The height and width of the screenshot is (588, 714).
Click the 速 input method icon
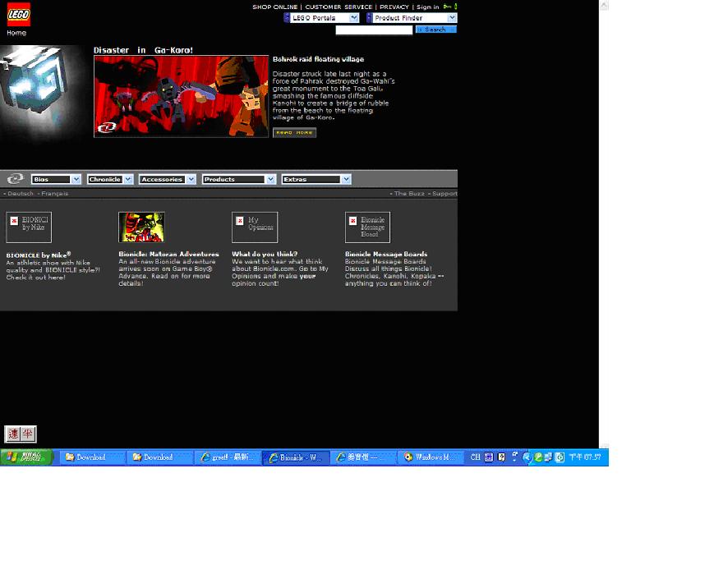13,434
